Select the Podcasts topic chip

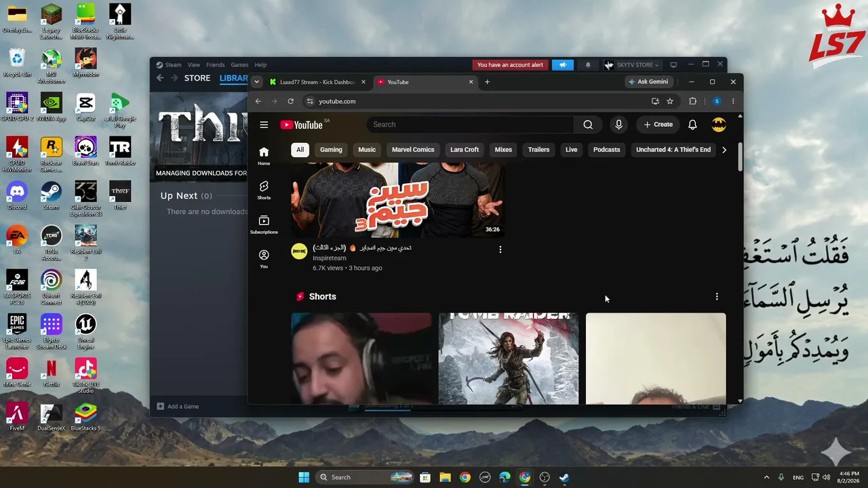click(606, 150)
